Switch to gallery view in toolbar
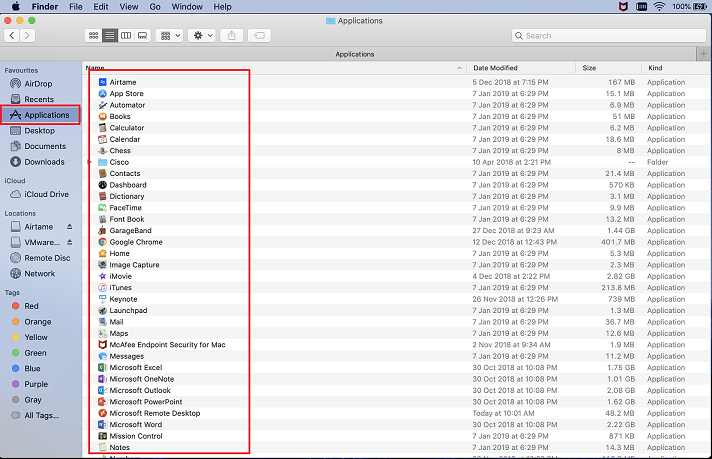Image resolution: width=712 pixels, height=459 pixels. tap(142, 35)
